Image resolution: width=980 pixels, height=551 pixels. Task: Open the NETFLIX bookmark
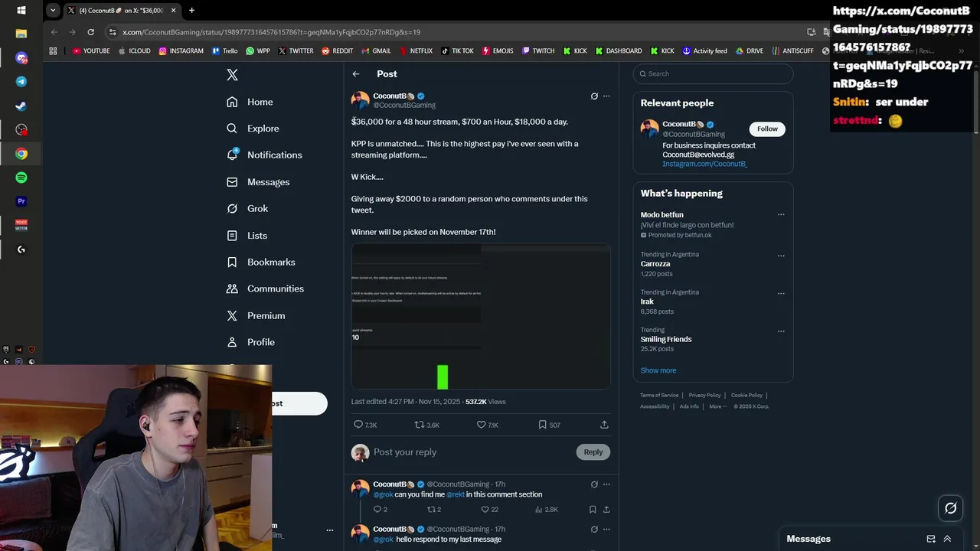tap(415, 51)
